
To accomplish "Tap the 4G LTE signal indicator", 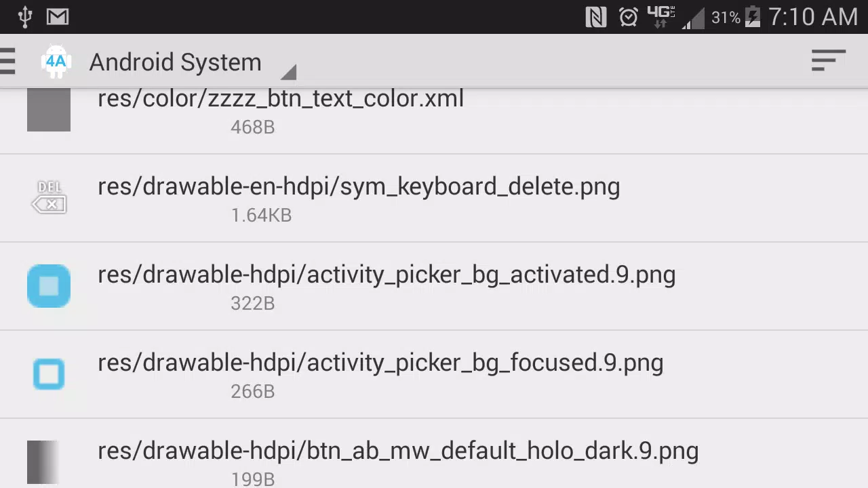I will (660, 17).
